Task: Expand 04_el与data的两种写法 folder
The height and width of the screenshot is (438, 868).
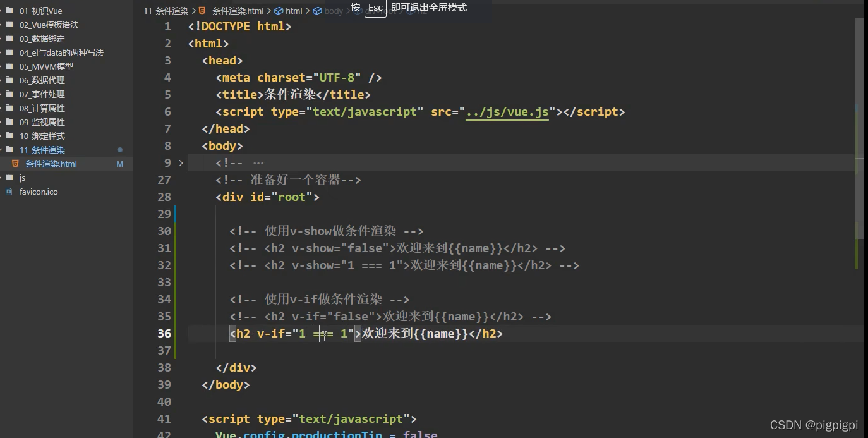Action: [61, 52]
